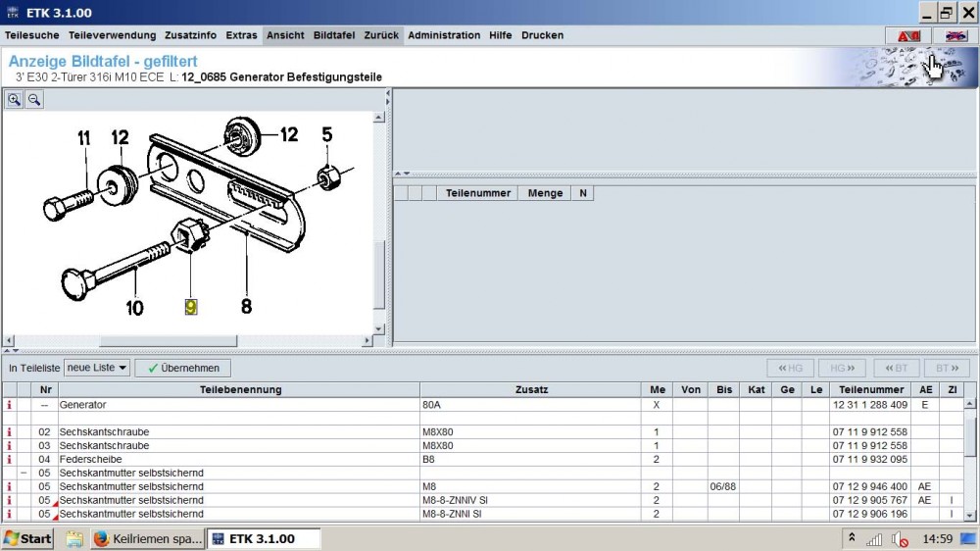Image resolution: width=980 pixels, height=551 pixels.
Task: Open the file explorer icon in taskbar
Action: click(73, 538)
